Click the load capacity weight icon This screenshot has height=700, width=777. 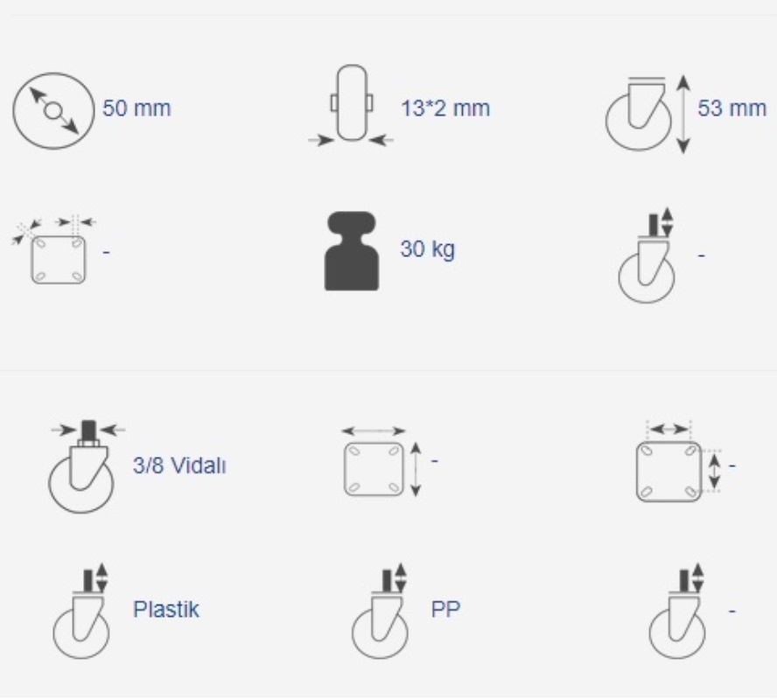(x=352, y=251)
